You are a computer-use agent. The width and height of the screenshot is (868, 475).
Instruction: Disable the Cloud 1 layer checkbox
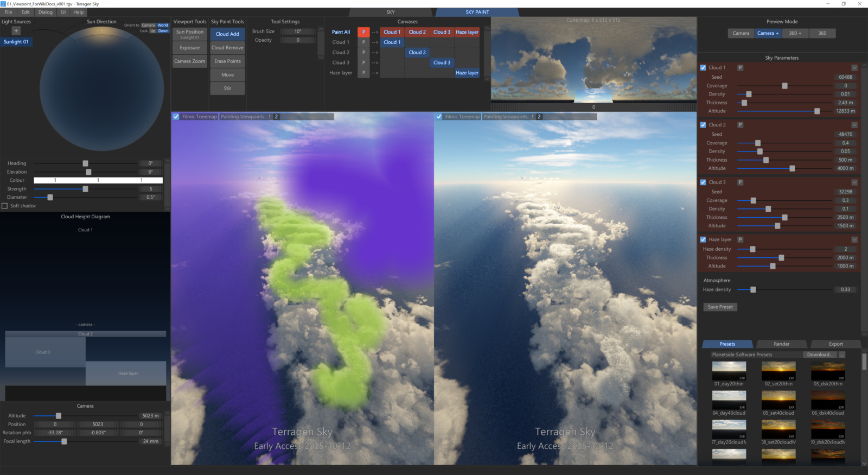pyautogui.click(x=703, y=68)
